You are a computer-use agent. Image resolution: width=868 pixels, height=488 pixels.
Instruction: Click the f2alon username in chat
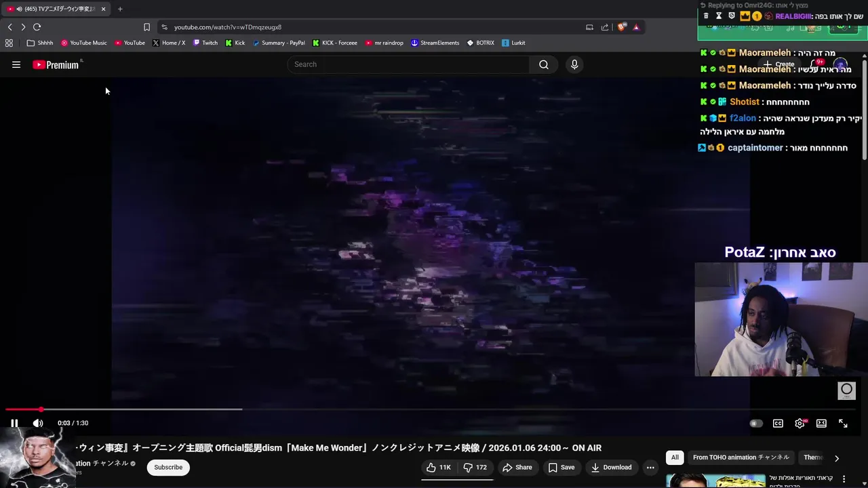(x=743, y=118)
